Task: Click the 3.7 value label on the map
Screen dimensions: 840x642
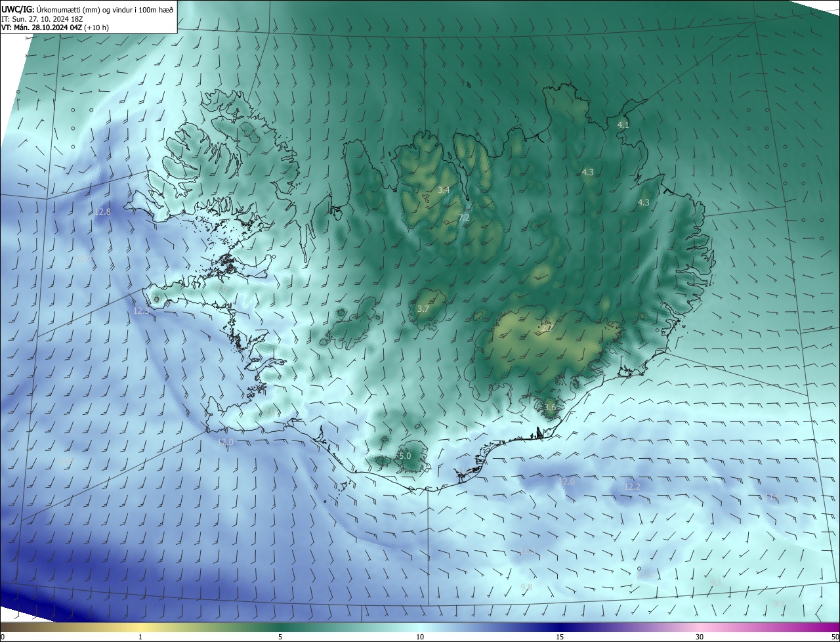Action: point(423,309)
